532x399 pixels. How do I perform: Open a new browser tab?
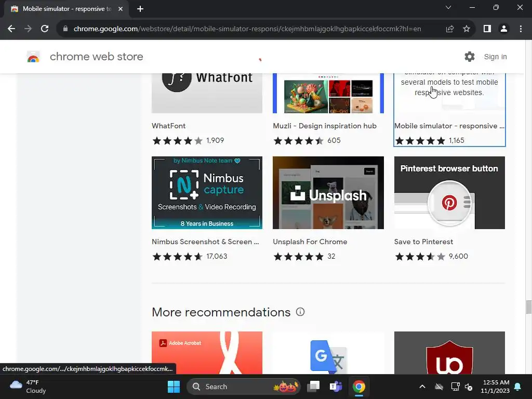(x=140, y=9)
